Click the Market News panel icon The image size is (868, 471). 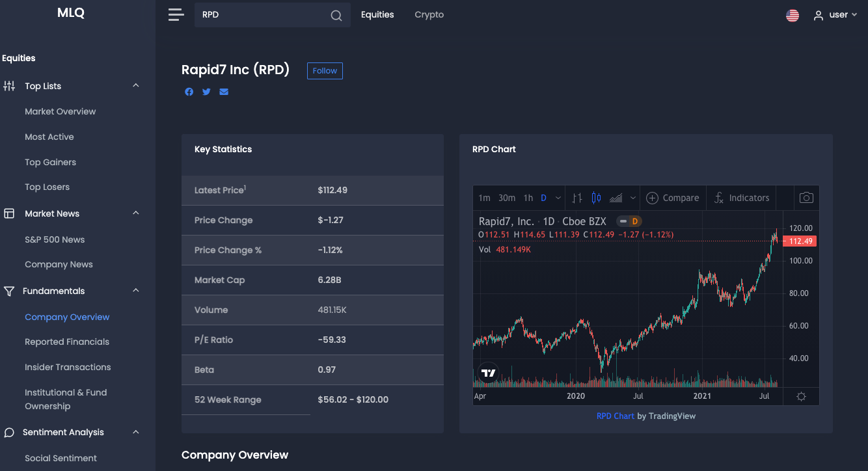click(x=9, y=213)
